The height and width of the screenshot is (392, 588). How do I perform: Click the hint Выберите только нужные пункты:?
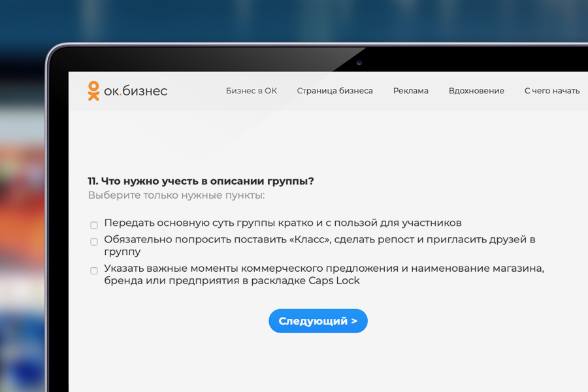[x=176, y=195]
